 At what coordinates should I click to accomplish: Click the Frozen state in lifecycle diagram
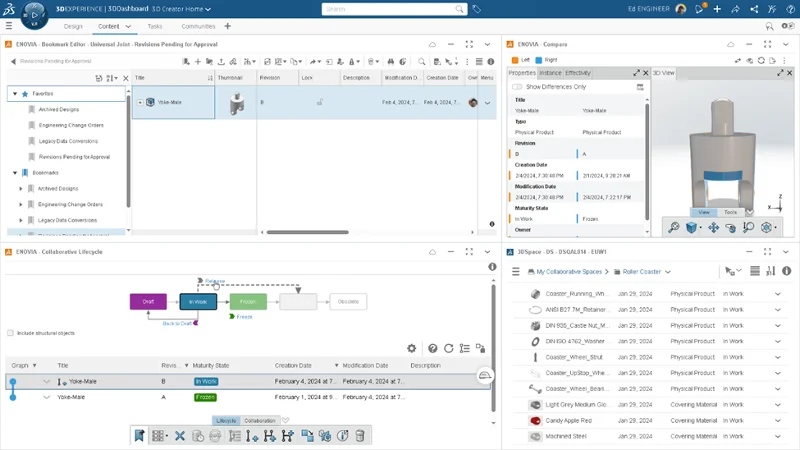(x=248, y=301)
